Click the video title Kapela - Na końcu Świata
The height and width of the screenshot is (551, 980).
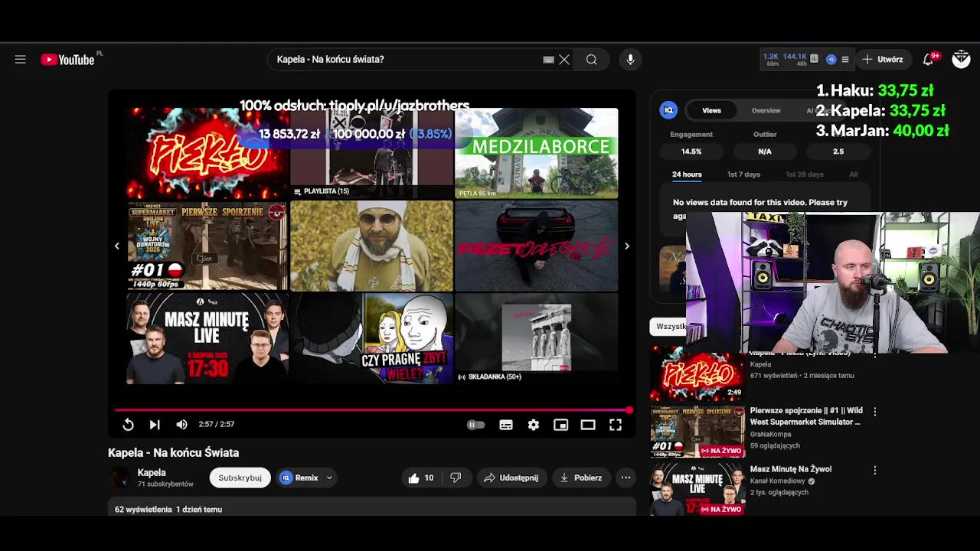click(174, 453)
